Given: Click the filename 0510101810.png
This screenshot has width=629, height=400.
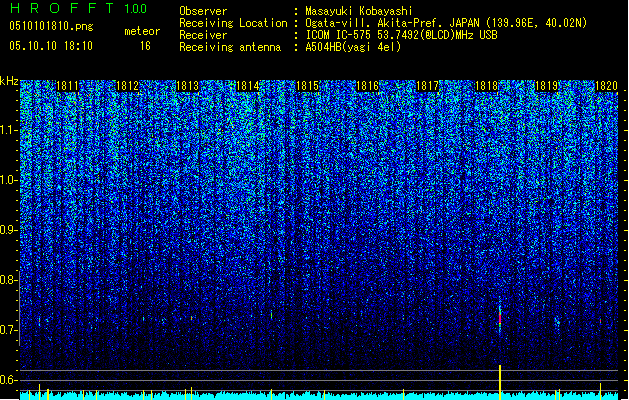Looking at the screenshot, I should pyautogui.click(x=51, y=27).
